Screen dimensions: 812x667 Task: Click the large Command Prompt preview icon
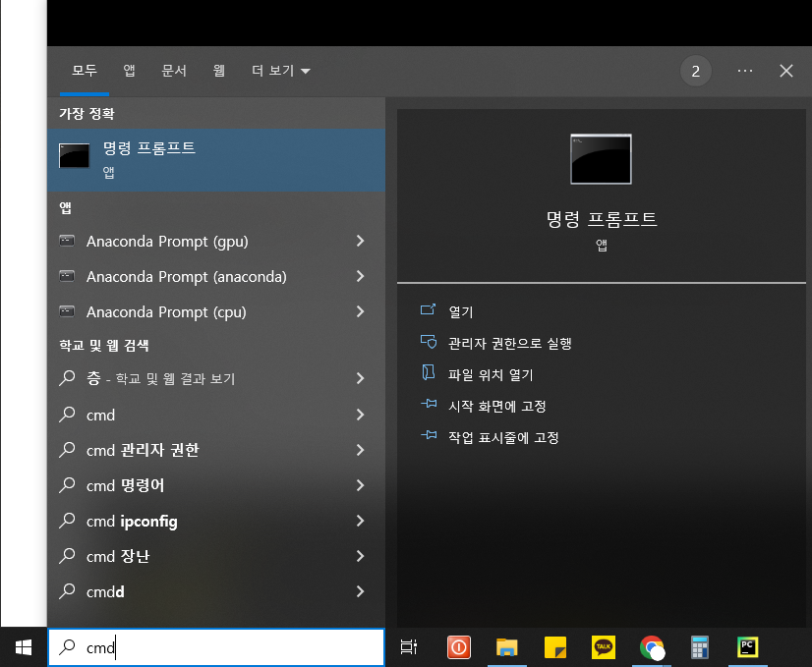point(601,159)
